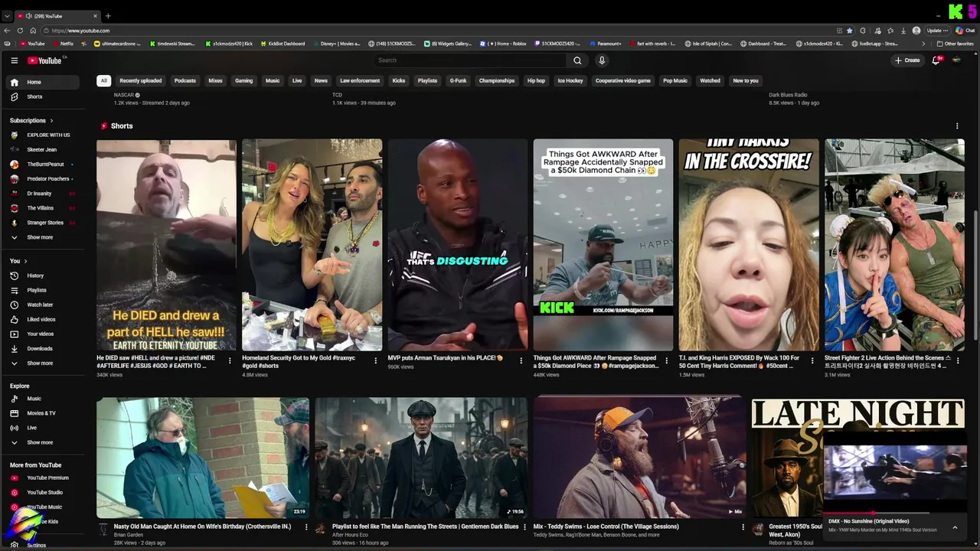Viewport: 980px width, 551px height.
Task: Select the All filter chip
Action: pos(103,80)
